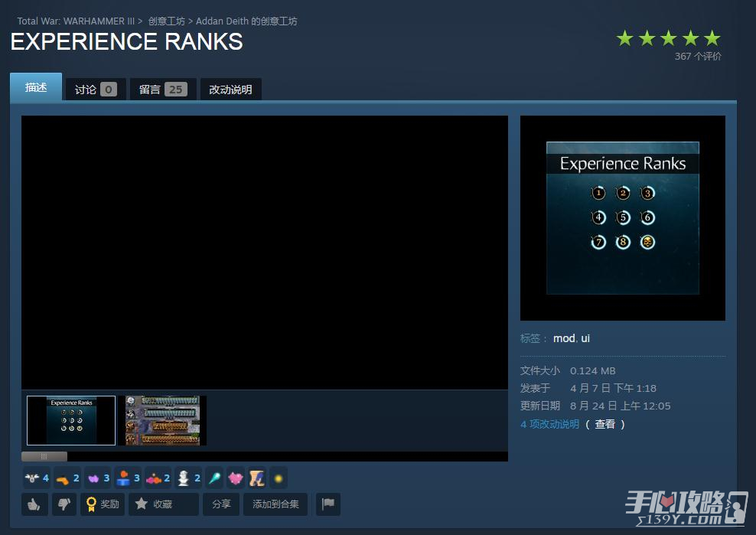Viewport: 756px width, 535px height.
Task: Click the main black media viewer
Action: tap(265, 253)
